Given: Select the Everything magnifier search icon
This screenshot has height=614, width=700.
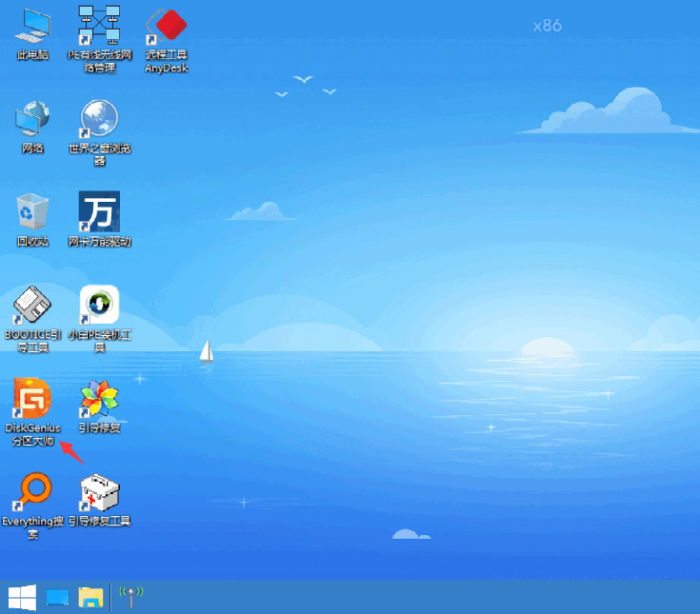Looking at the screenshot, I should pyautogui.click(x=32, y=491).
